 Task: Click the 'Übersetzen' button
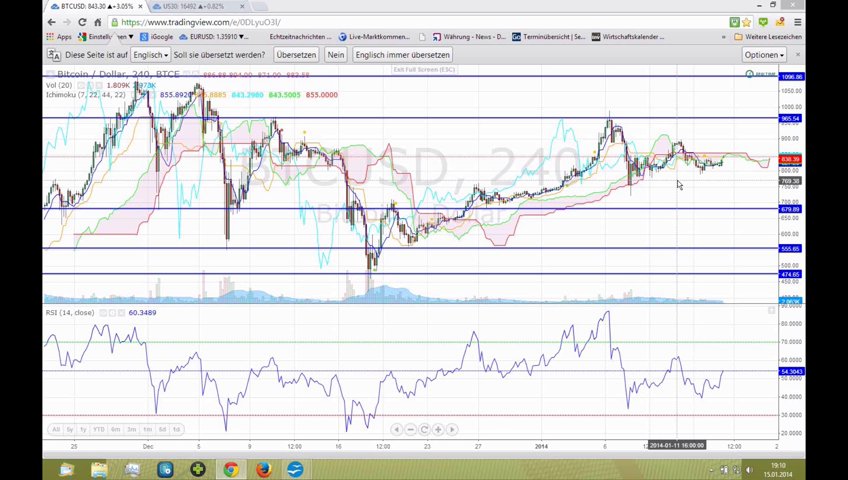tap(296, 55)
